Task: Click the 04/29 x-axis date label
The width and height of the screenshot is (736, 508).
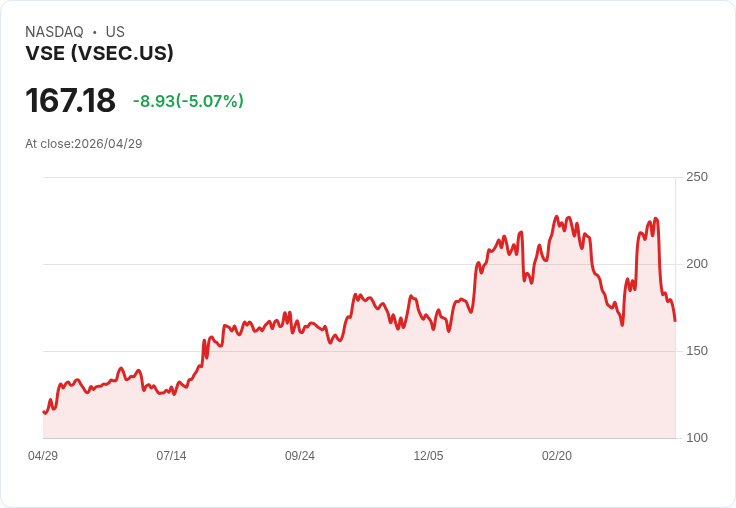Action: pyautogui.click(x=43, y=456)
